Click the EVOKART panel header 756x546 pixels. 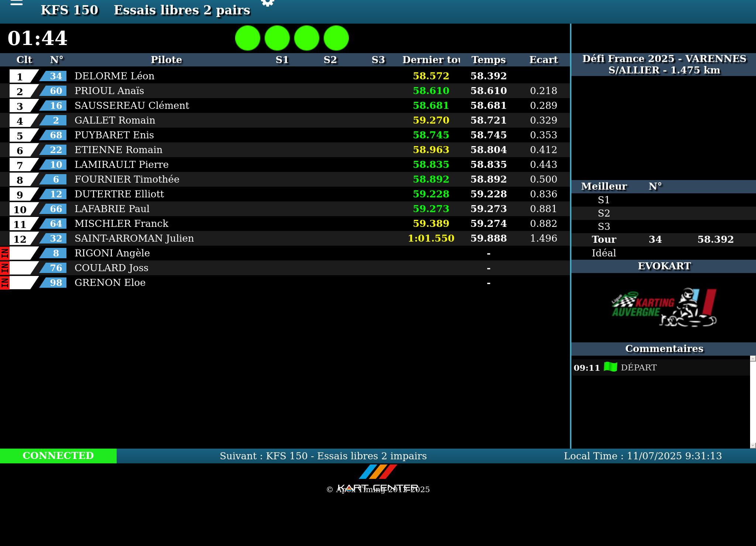664,266
